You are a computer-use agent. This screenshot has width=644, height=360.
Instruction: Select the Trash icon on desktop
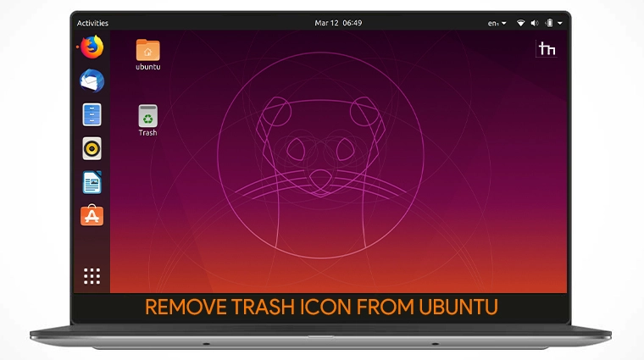[x=147, y=116]
